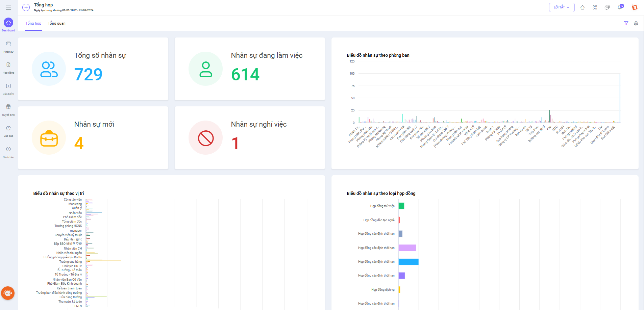Open the hamburger menu icon

pyautogui.click(x=8, y=7)
